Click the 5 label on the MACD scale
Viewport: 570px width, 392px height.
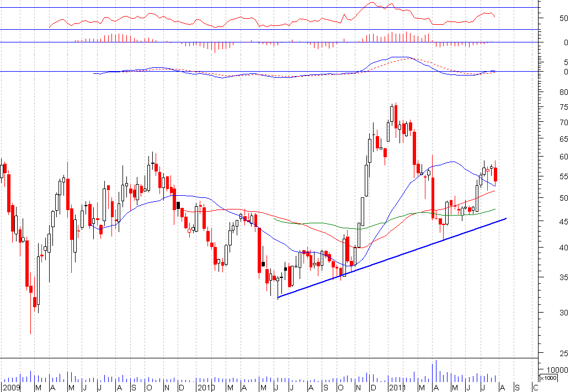click(x=566, y=62)
